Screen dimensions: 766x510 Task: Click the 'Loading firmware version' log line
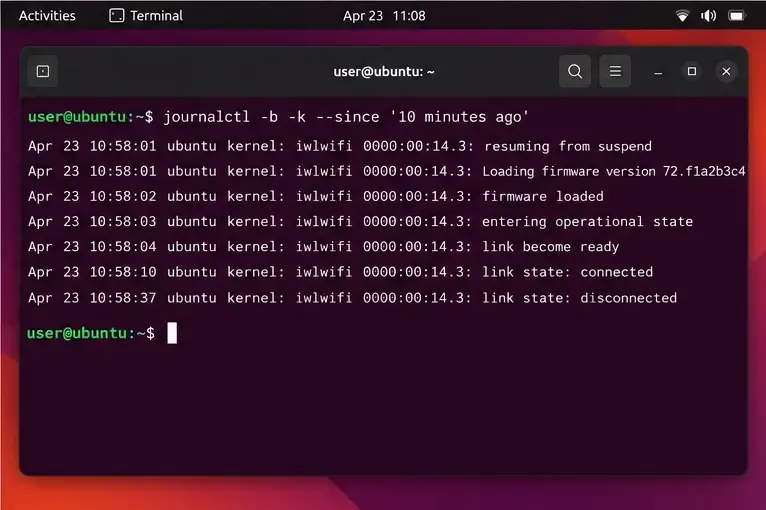click(x=387, y=171)
